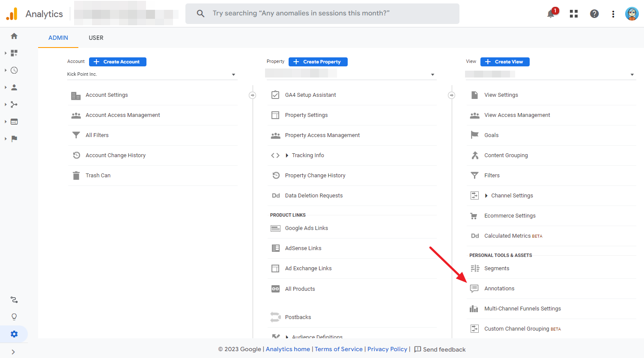Open the three-dot more options menu
Screen dimensions: 644x358
click(613, 14)
